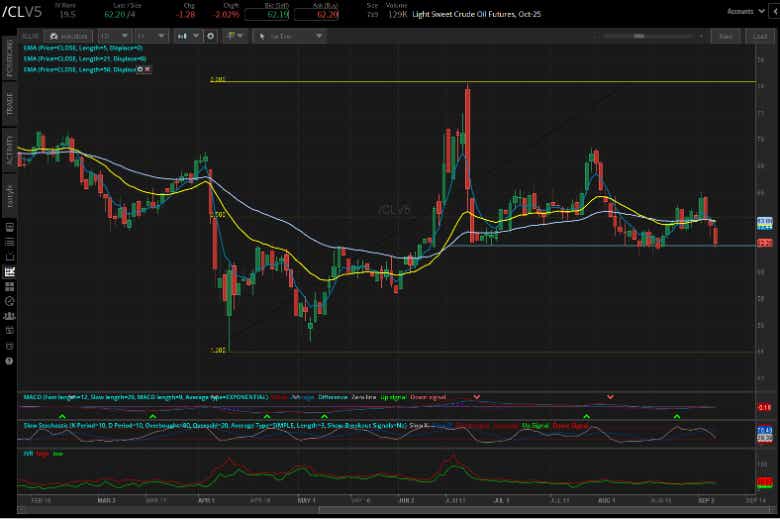This screenshot has height=520, width=780.
Task: Click the Slow Stochastic study label
Action: coord(214,426)
